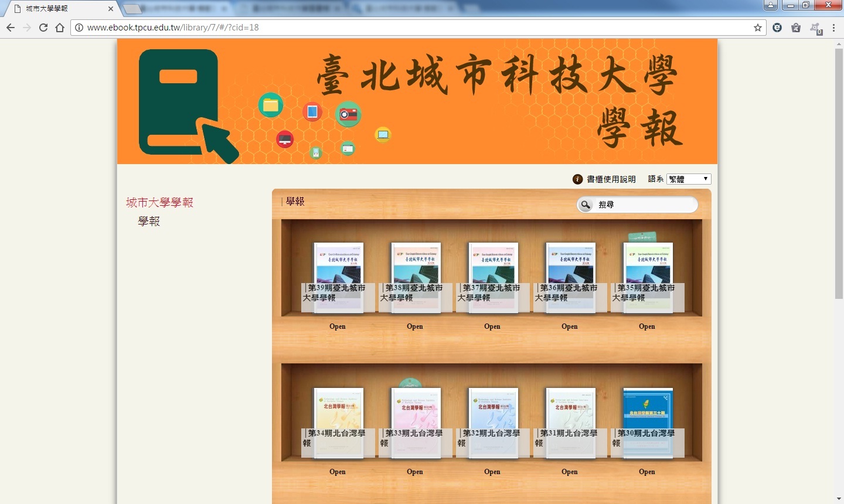844x504 pixels.
Task: Click the green book logo in the banner
Action: [x=189, y=105]
